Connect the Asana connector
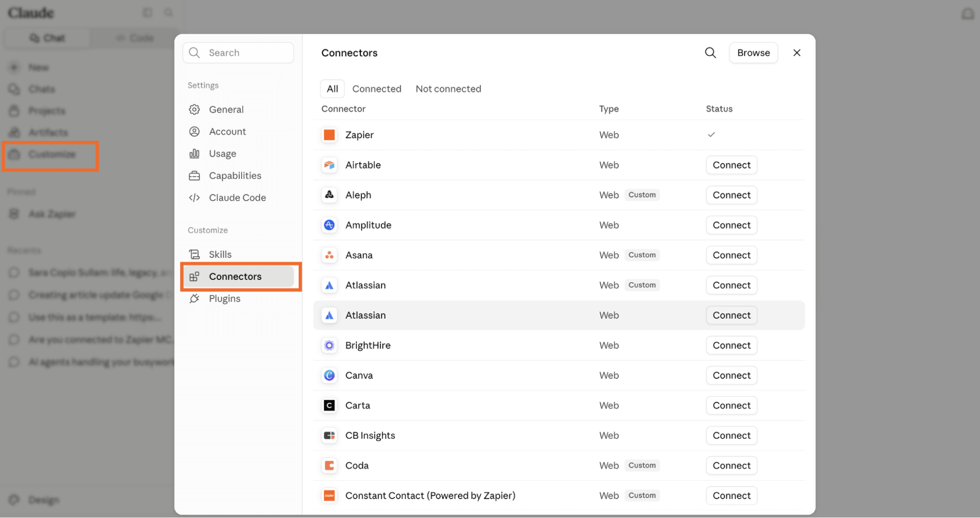The image size is (980, 518). [x=731, y=255]
